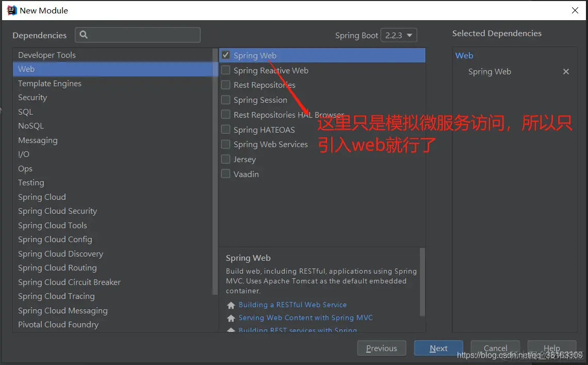Click the home icon beside Spring MVC guide
Screen dimensions: 588x365
tap(231, 318)
